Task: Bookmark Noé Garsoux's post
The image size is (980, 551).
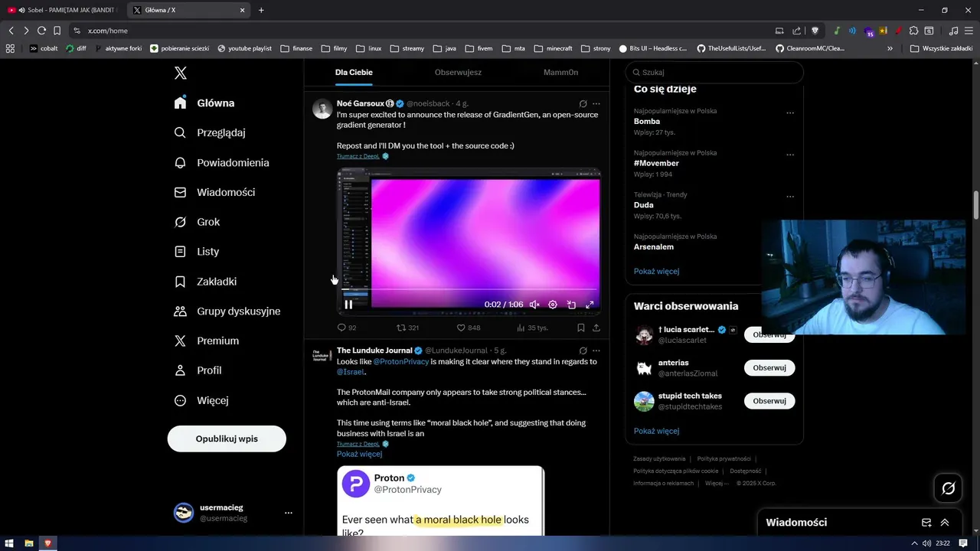Action: [x=581, y=328]
